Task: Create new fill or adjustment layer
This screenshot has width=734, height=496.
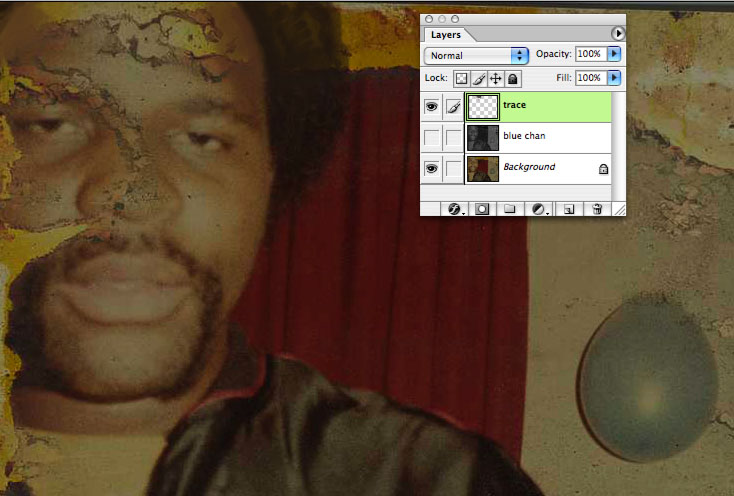Action: tap(538, 209)
